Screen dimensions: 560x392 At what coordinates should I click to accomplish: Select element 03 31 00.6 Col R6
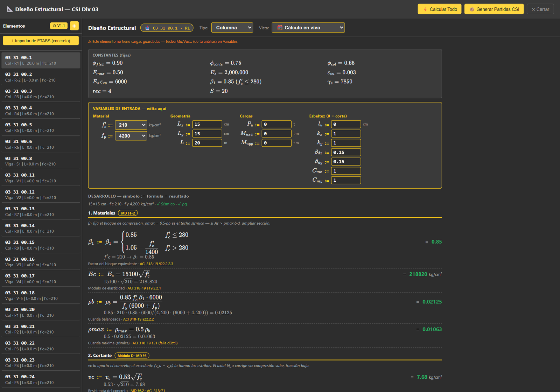[x=41, y=144]
